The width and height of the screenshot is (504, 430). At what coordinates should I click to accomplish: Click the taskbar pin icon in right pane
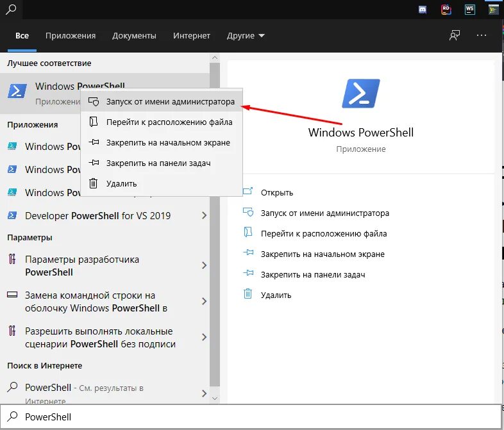248,273
